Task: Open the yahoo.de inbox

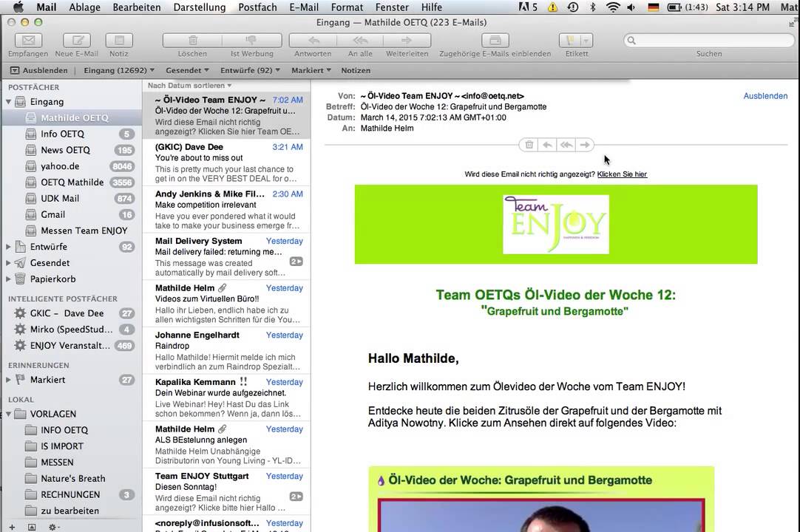Action: coord(72,166)
